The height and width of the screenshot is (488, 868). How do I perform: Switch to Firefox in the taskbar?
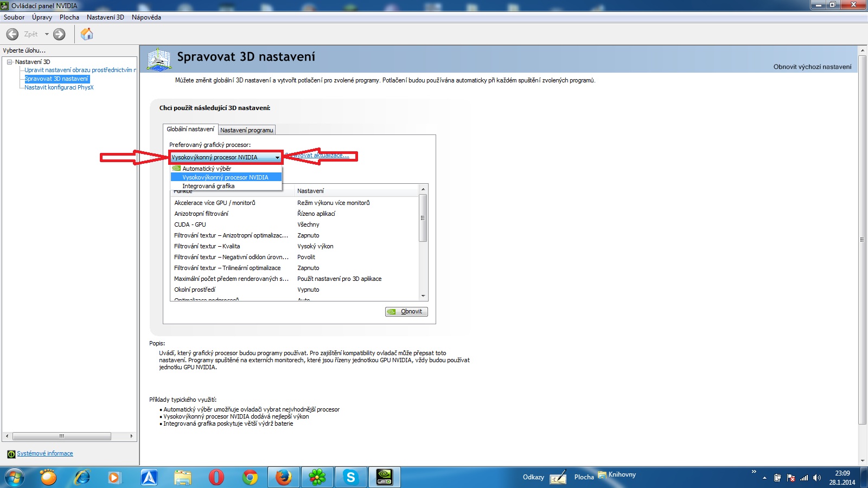click(x=283, y=477)
